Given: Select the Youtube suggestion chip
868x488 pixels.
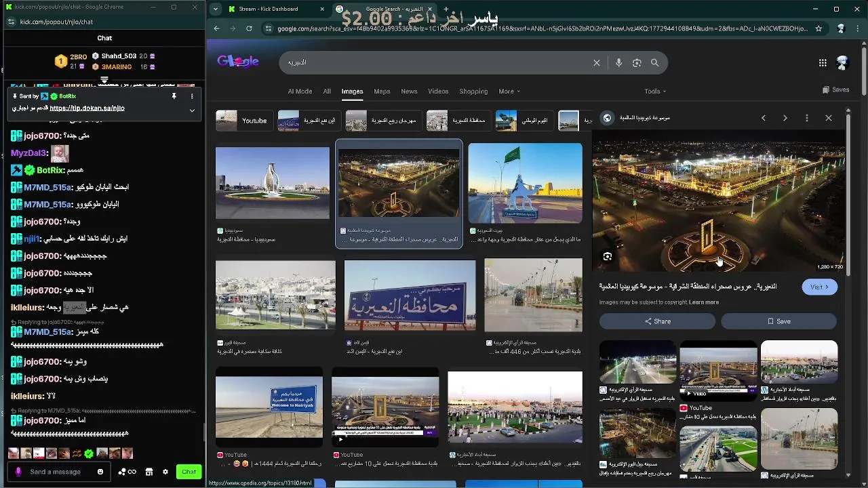Looking at the screenshot, I should point(244,121).
